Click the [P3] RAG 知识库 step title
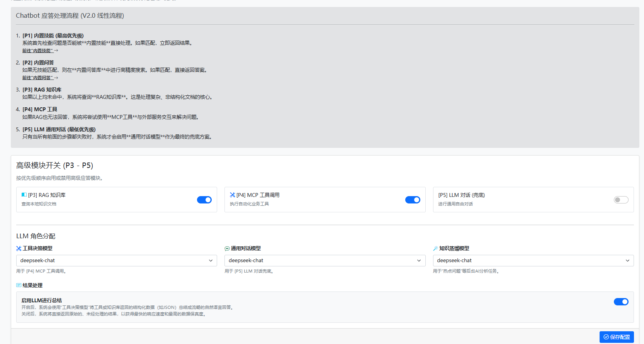 pos(42,90)
